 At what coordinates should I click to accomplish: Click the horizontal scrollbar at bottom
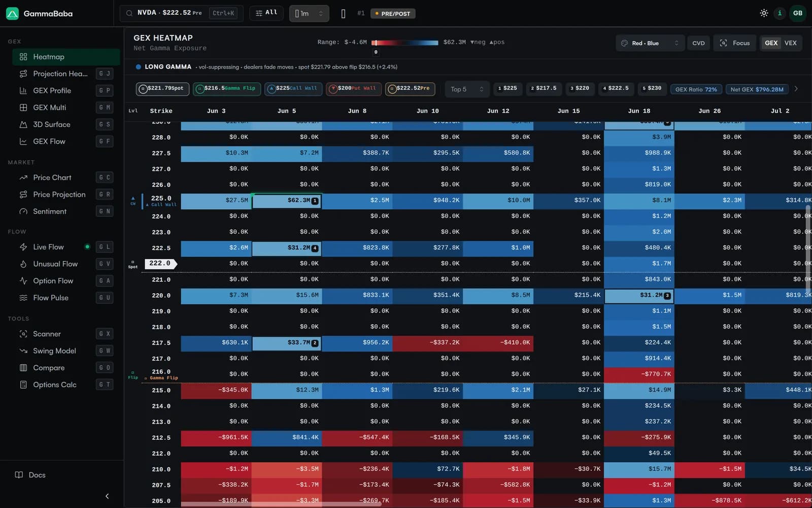(282, 504)
